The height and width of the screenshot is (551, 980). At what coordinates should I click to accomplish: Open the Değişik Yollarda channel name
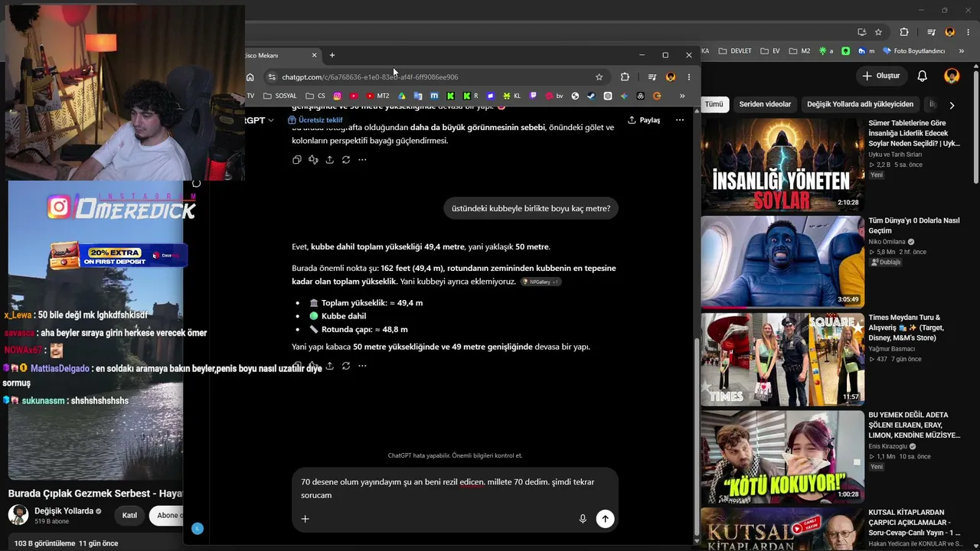click(64, 510)
